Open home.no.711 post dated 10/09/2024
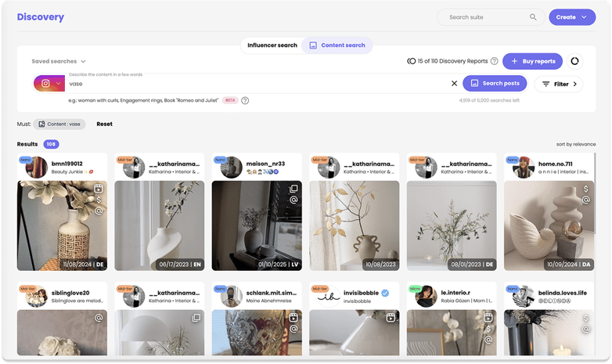Viewport: 612px width, 364px height. [x=549, y=225]
